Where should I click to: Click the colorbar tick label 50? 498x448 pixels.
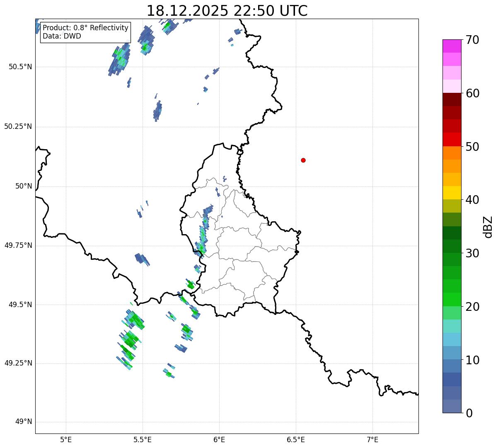472,147
